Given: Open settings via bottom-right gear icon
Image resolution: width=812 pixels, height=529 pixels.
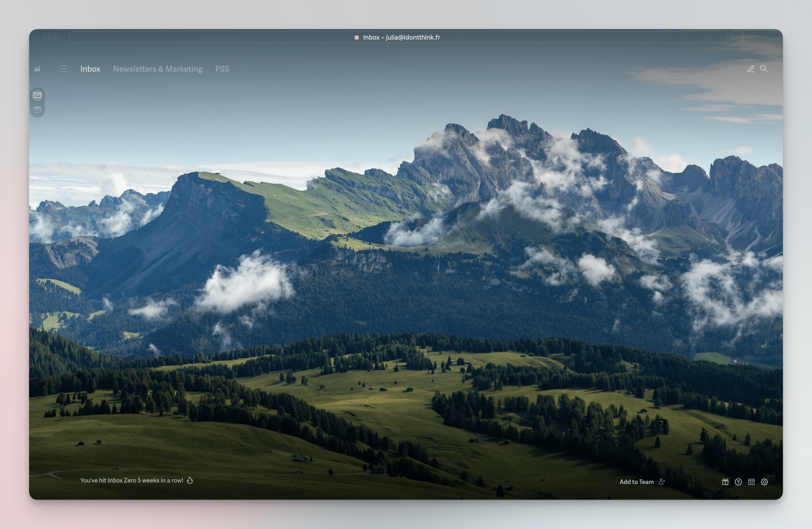Looking at the screenshot, I should (x=764, y=482).
